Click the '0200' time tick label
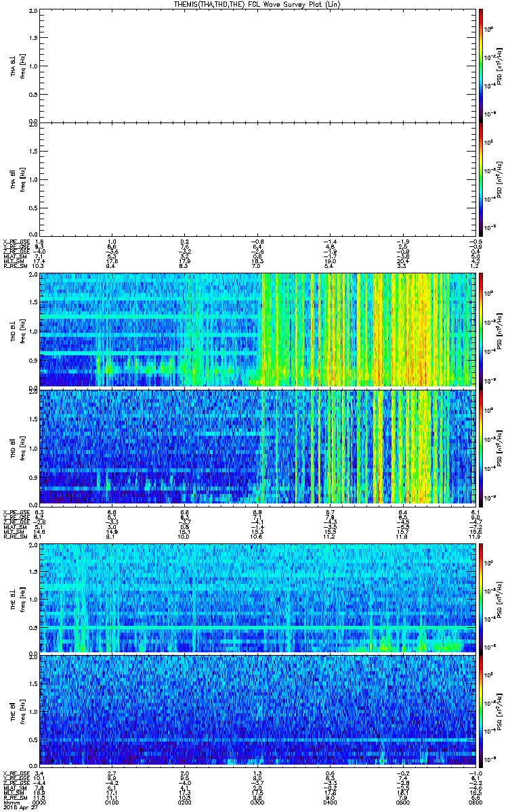 [184, 802]
